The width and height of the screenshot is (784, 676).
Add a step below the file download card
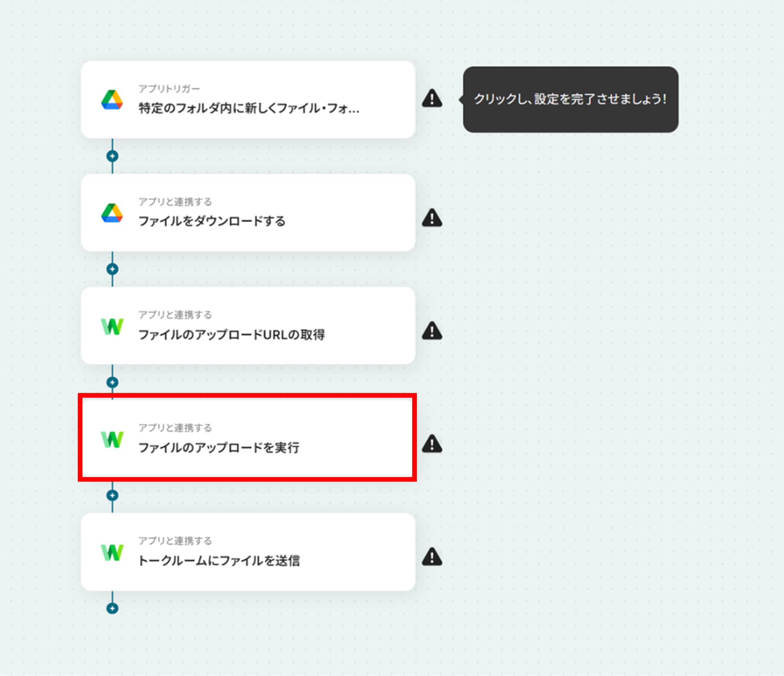tap(112, 269)
